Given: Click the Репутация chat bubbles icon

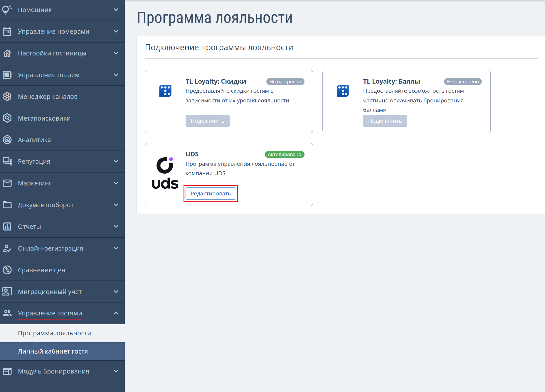Looking at the screenshot, I should (7, 161).
